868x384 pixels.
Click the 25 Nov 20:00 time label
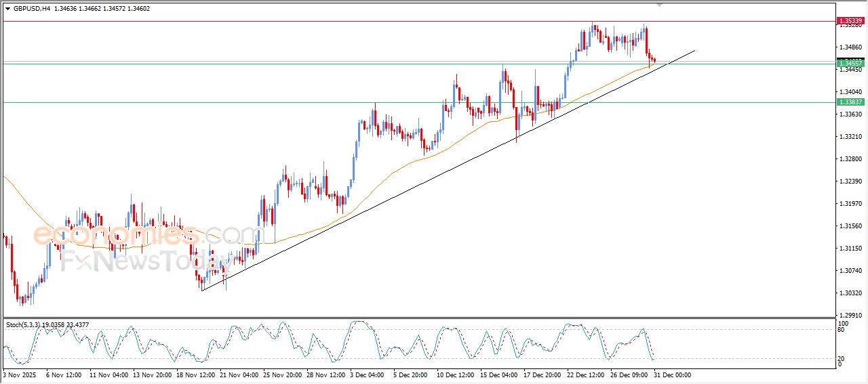pos(282,375)
